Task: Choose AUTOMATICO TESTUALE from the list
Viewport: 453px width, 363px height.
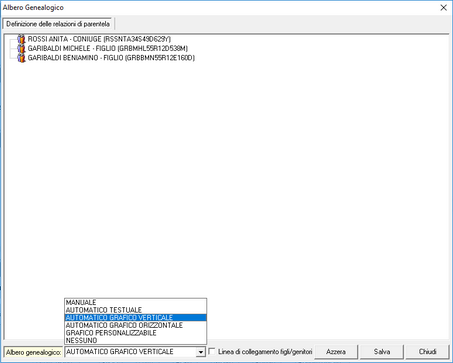Action: click(135, 310)
